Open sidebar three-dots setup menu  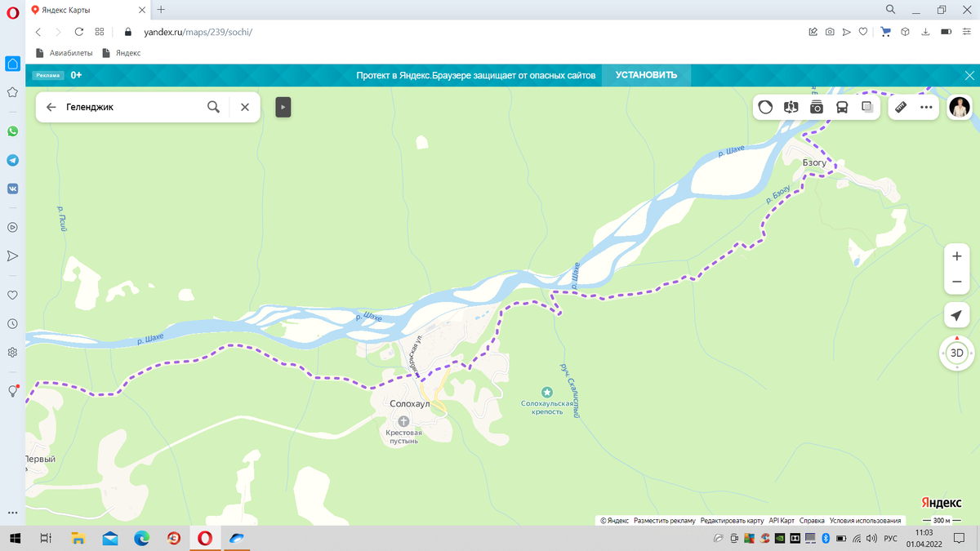coord(12,513)
